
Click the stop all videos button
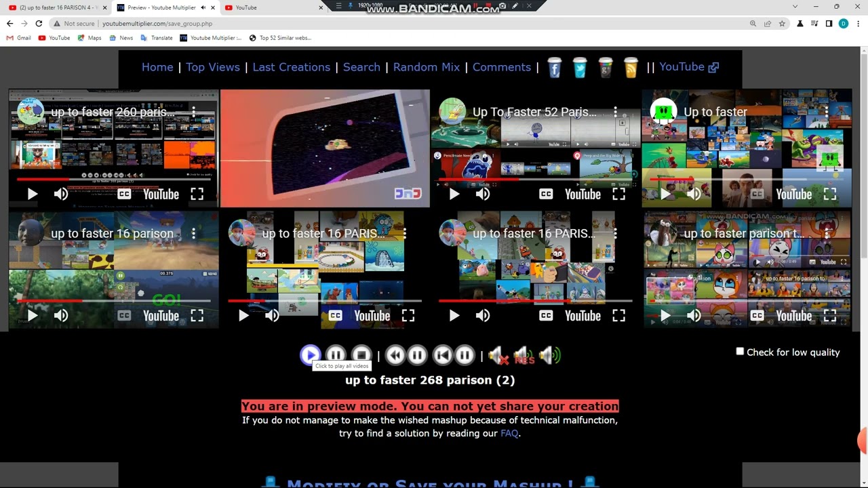361,354
